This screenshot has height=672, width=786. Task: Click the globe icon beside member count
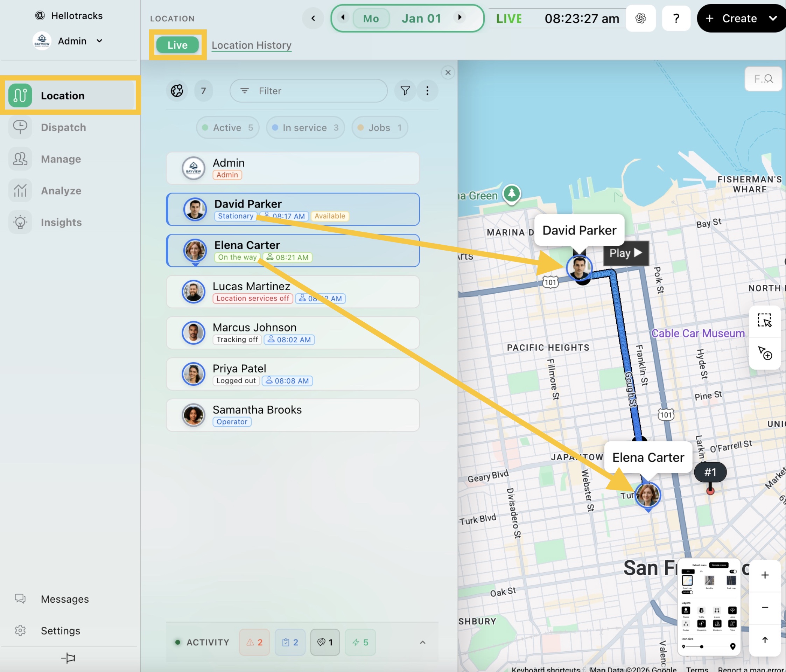click(177, 91)
